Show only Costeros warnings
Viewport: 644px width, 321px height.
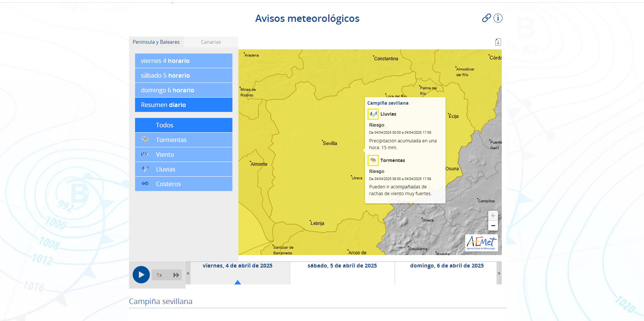183,184
